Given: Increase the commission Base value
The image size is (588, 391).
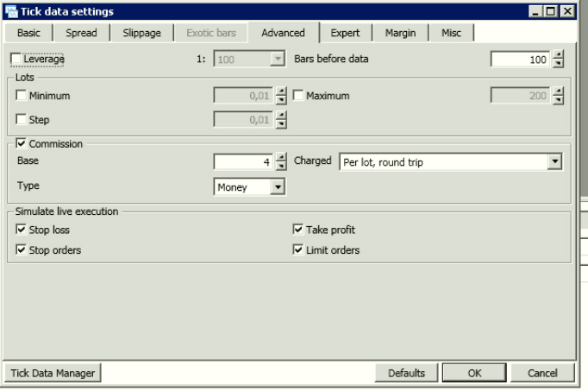Looking at the screenshot, I should click(281, 158).
